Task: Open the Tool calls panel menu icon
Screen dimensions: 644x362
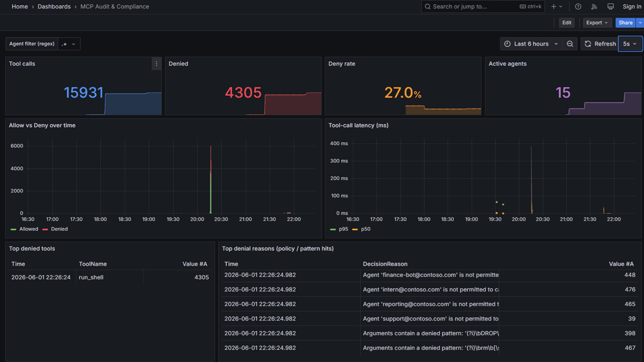Action: pos(156,64)
